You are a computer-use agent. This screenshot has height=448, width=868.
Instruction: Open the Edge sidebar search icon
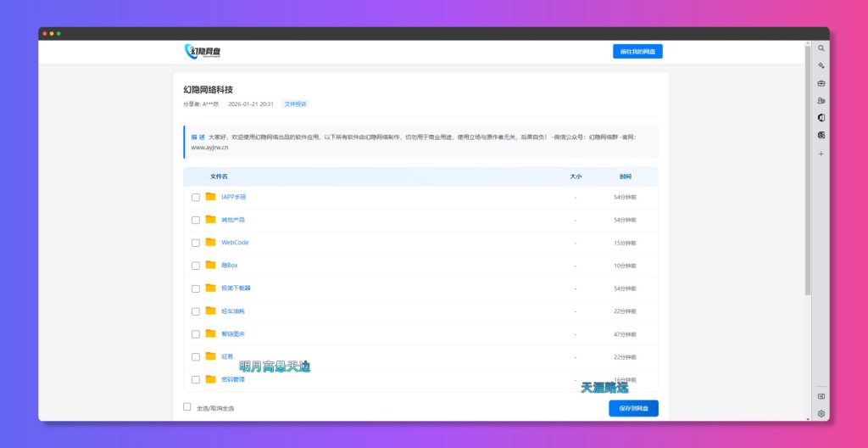[821, 48]
